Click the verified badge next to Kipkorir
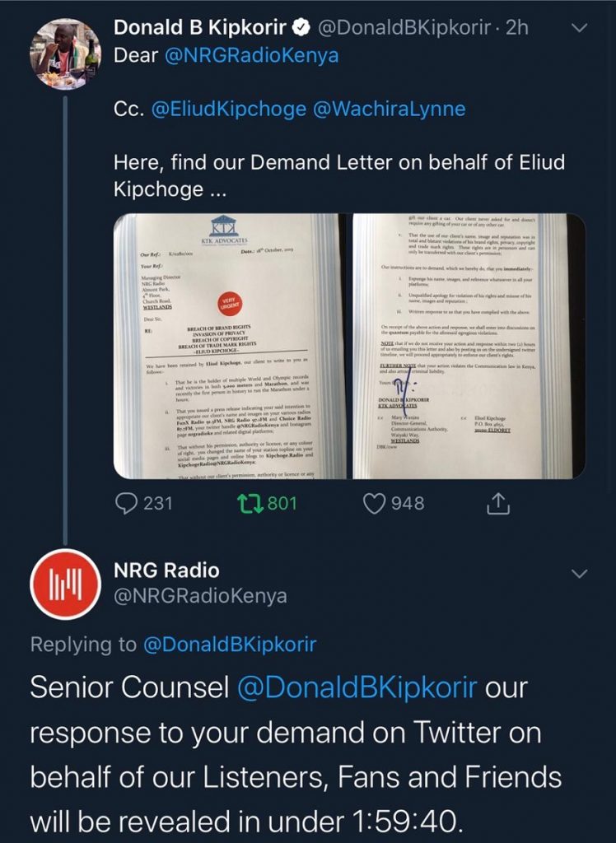This screenshot has width=616, height=843. pos(302,27)
